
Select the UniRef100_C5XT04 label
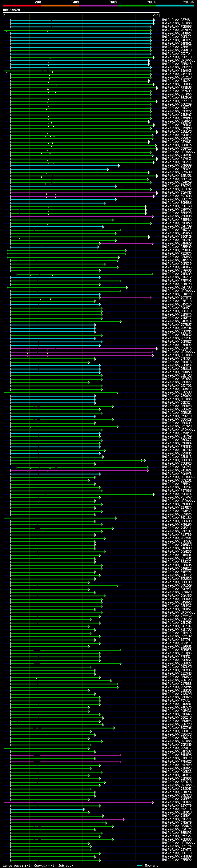(177, 54)
